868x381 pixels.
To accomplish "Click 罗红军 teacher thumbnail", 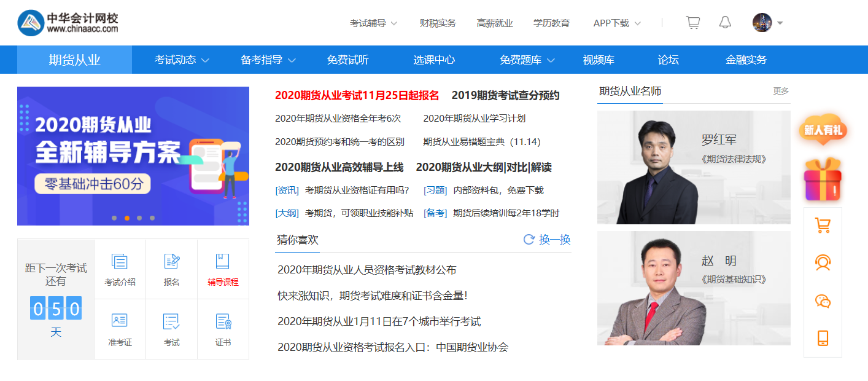I will point(694,167).
